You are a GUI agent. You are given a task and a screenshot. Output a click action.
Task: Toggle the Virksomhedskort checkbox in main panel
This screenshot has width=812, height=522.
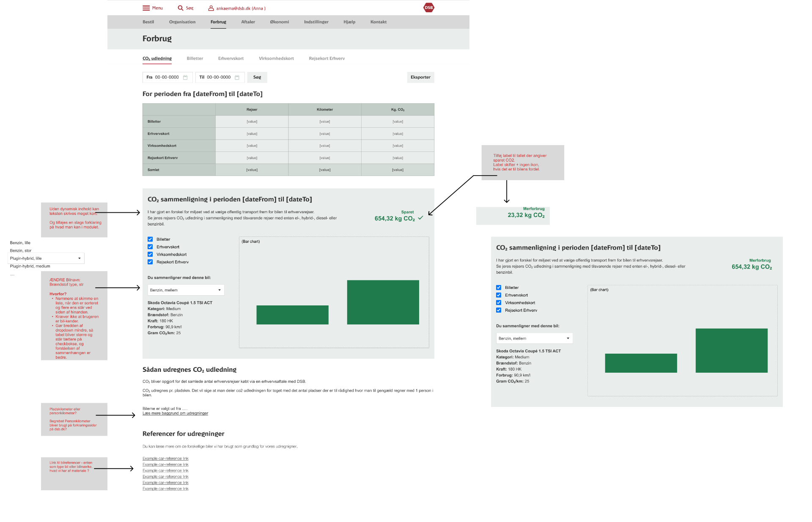tap(150, 254)
